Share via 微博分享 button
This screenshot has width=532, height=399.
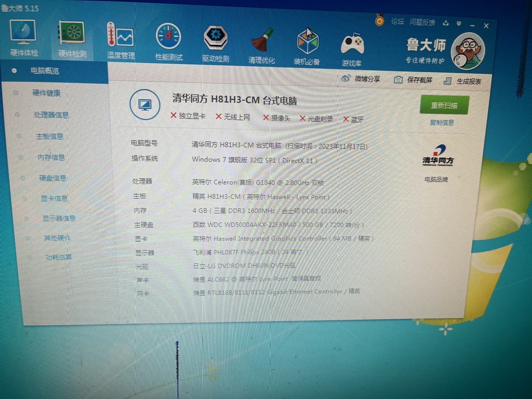click(x=361, y=79)
